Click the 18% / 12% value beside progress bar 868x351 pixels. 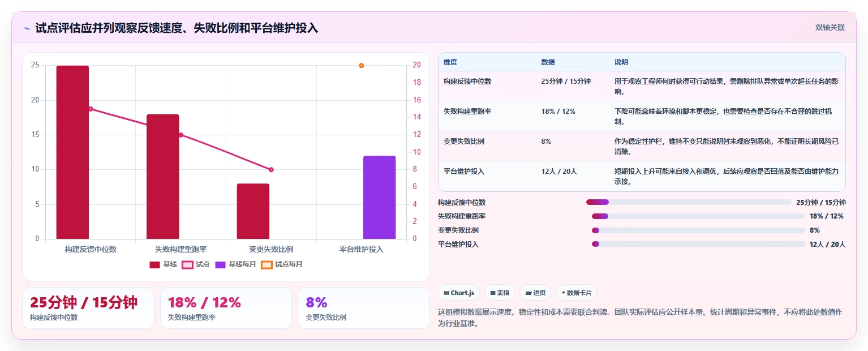[827, 216]
